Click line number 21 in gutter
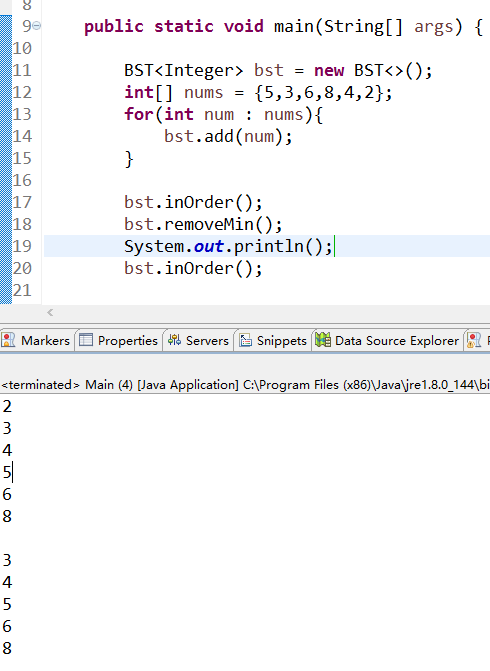490x671 pixels. coord(22,290)
